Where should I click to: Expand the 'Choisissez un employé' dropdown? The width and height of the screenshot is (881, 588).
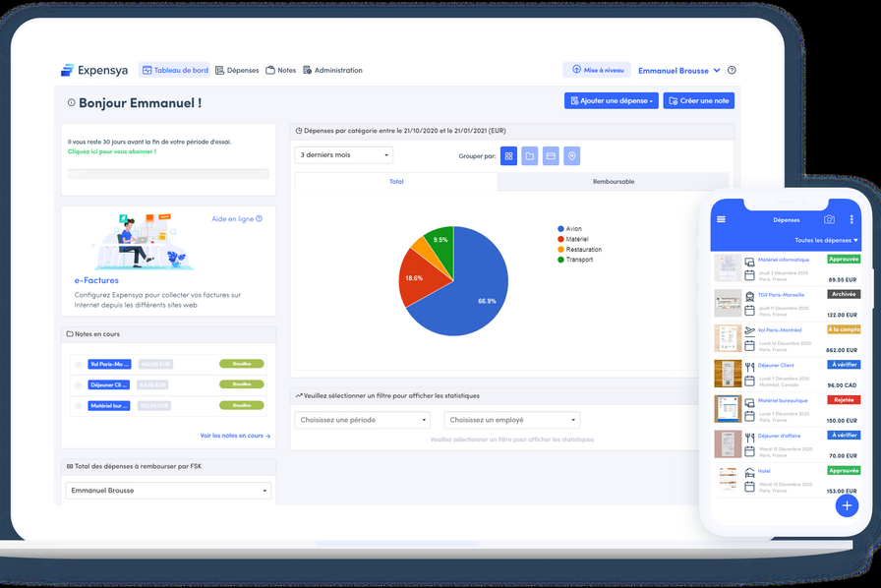510,420
